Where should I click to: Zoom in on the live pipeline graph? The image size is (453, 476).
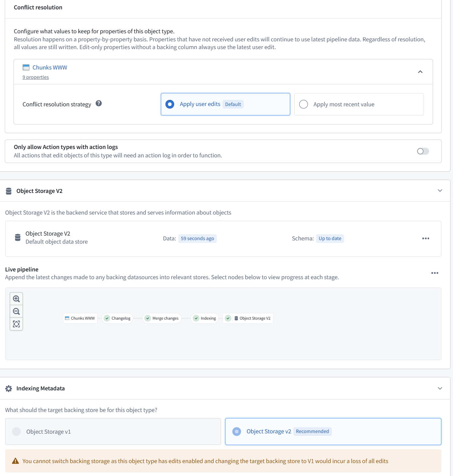click(16, 299)
